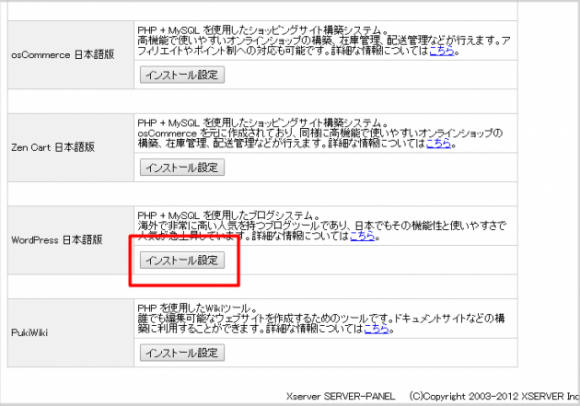Click osCommerce's PHP + MySQL ショッピングサイト構築システム line
Viewport: 580px width, 406px height.
click(262, 30)
